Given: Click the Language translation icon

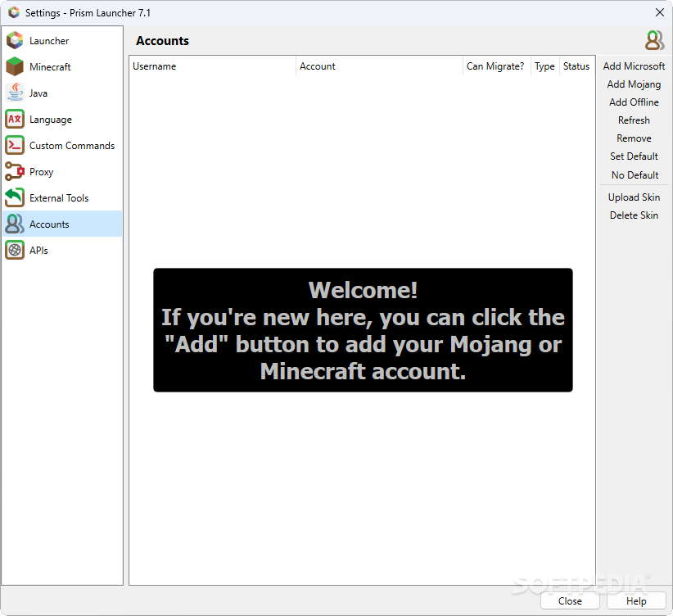Looking at the screenshot, I should [x=15, y=119].
